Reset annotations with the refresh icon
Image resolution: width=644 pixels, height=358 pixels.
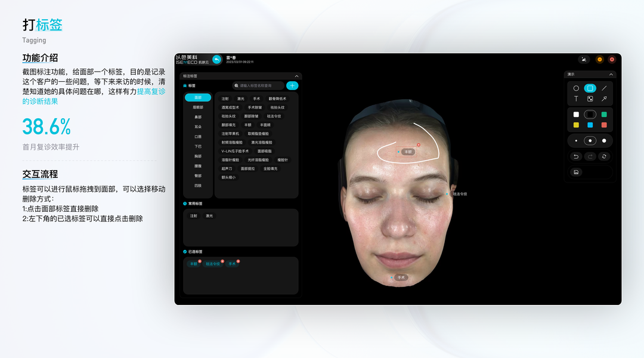click(604, 156)
